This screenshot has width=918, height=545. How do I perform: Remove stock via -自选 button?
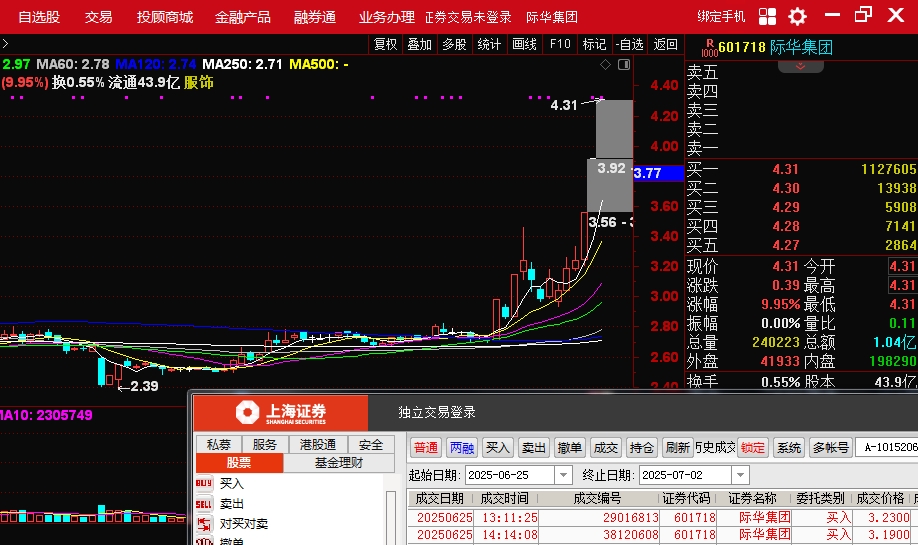click(629, 44)
